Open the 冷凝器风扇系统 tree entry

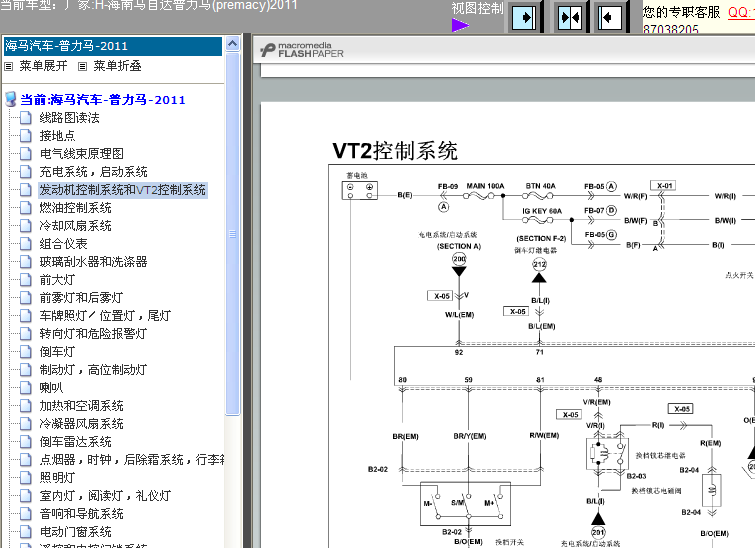click(81, 424)
